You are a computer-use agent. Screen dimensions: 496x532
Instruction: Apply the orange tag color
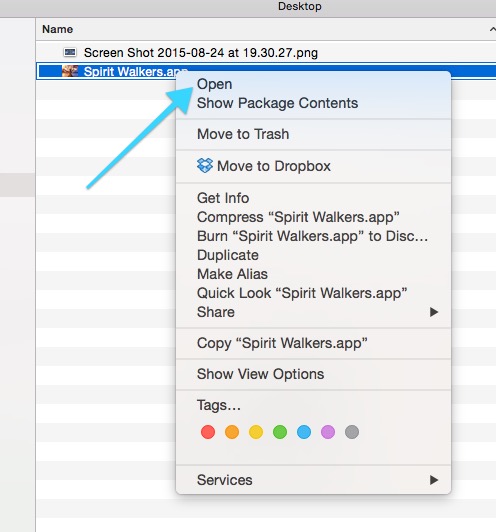point(232,432)
